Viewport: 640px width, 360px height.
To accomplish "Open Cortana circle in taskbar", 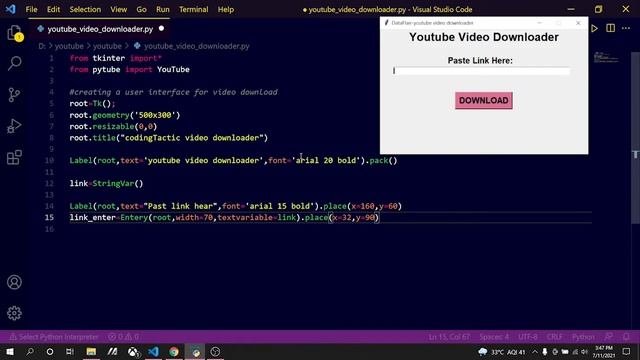I will click(x=50, y=351).
